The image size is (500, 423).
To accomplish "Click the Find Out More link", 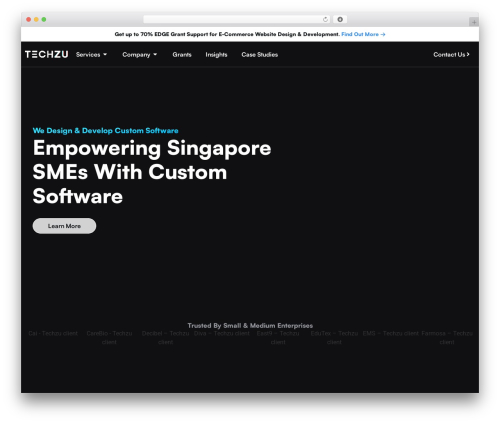I will 363,34.
